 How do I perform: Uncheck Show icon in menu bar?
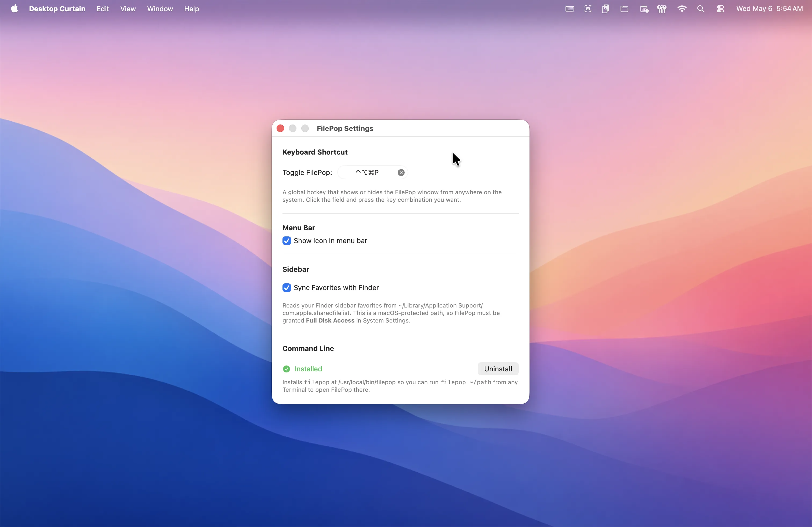pyautogui.click(x=287, y=241)
